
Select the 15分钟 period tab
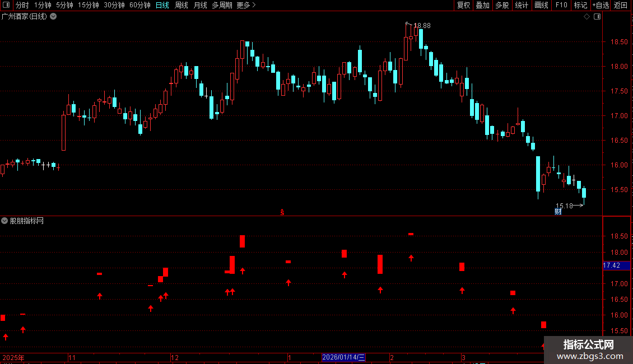coord(89,5)
